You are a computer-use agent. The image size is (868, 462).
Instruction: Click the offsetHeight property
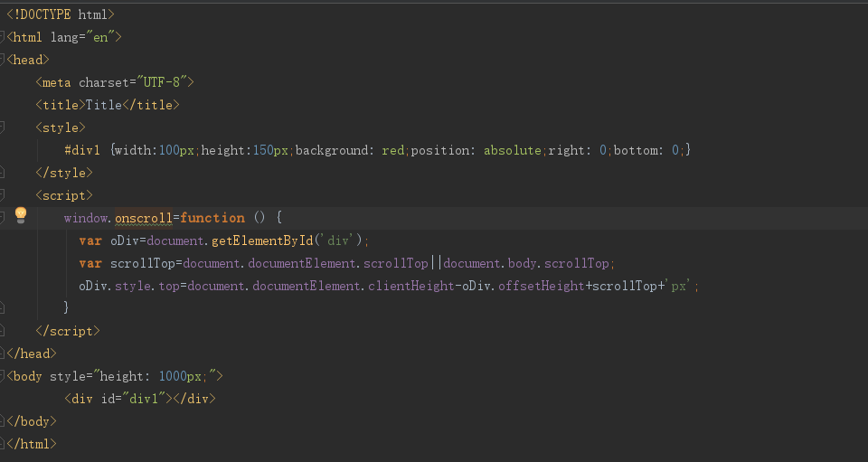click(x=542, y=286)
